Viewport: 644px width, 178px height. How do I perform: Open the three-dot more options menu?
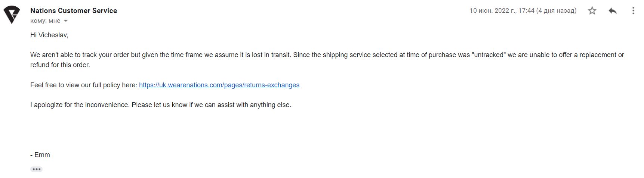pos(633,11)
